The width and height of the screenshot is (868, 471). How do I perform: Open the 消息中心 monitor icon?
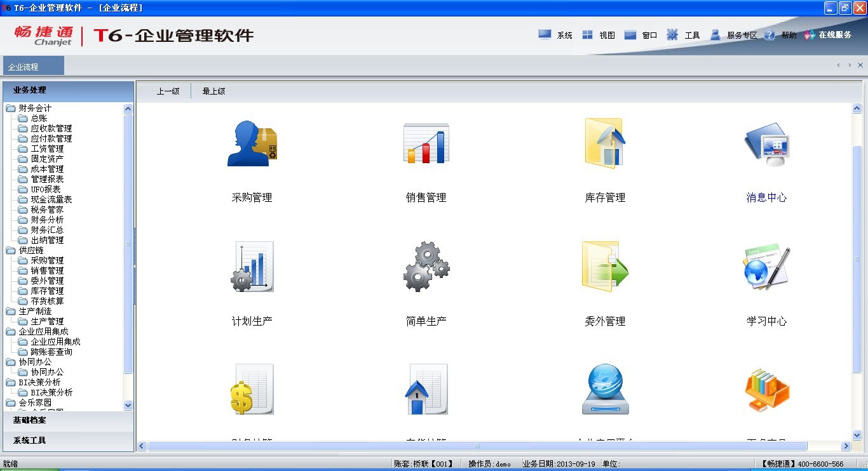tap(766, 145)
